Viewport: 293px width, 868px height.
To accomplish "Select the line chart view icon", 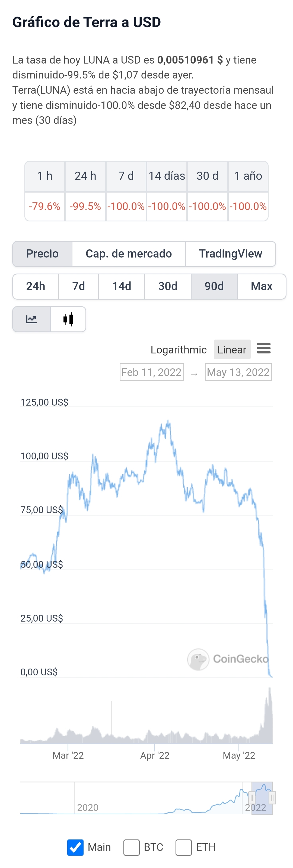I will point(31,319).
